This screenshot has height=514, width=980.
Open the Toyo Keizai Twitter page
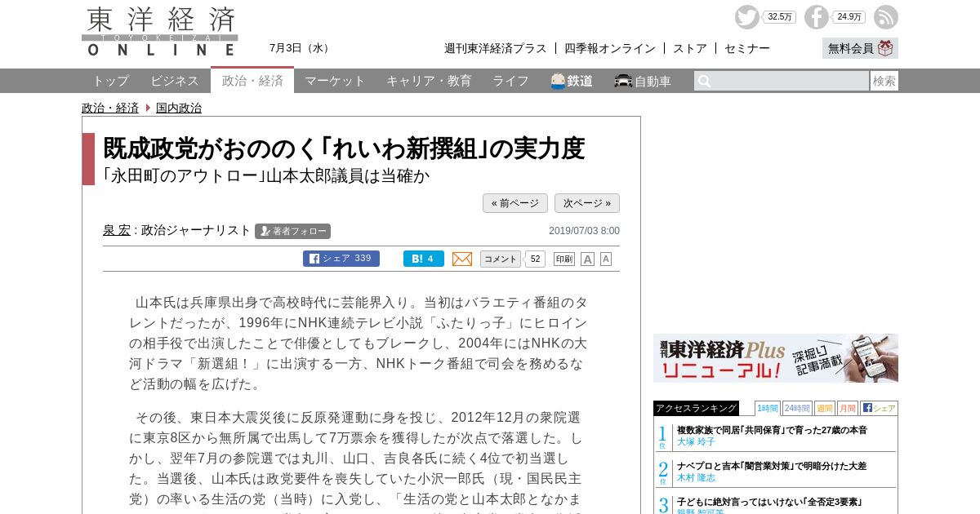[x=746, y=17]
